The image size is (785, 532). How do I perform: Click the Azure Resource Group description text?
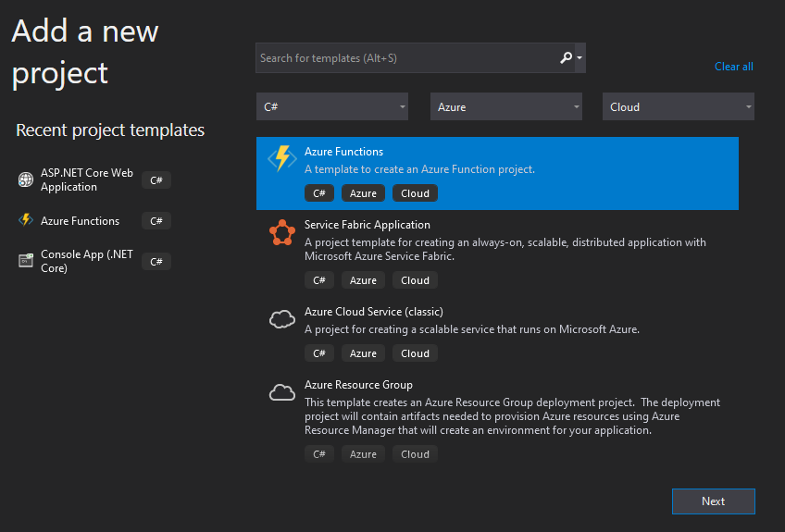tap(512, 416)
